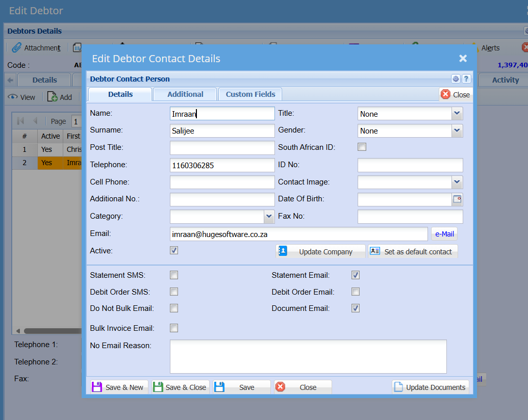This screenshot has height=420, width=528.
Task: Uncheck the Document Email checkbox
Action: point(356,308)
